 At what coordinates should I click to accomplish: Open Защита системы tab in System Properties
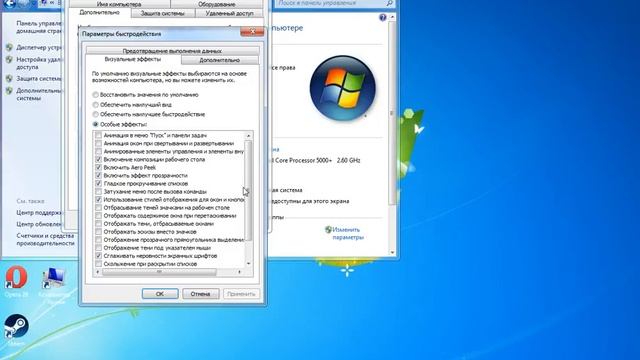tap(162, 13)
